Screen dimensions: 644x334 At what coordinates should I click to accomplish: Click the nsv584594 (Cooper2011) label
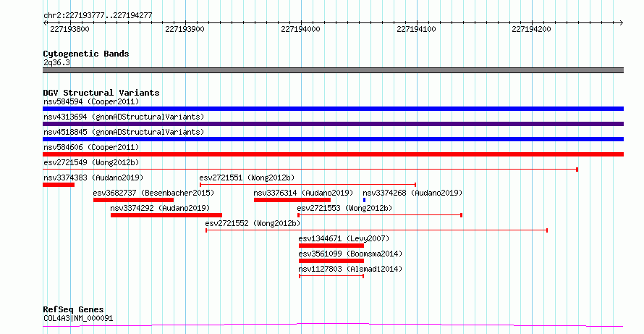coord(91,101)
